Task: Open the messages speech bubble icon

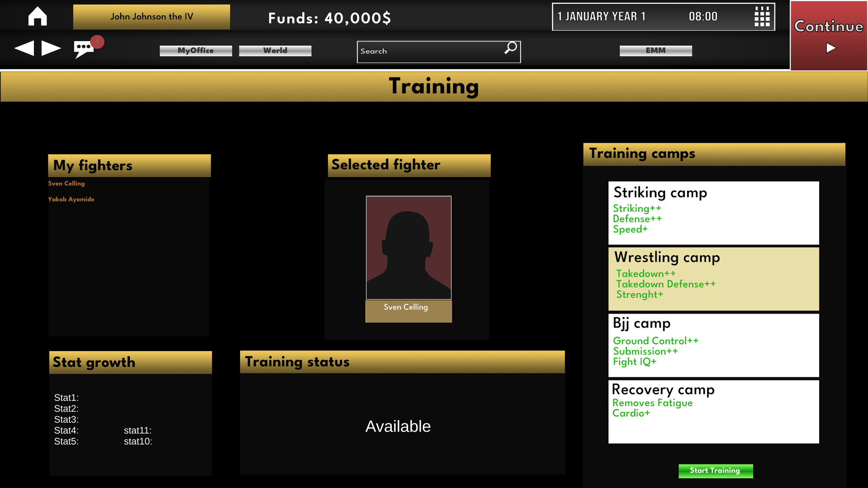Action: click(x=84, y=49)
